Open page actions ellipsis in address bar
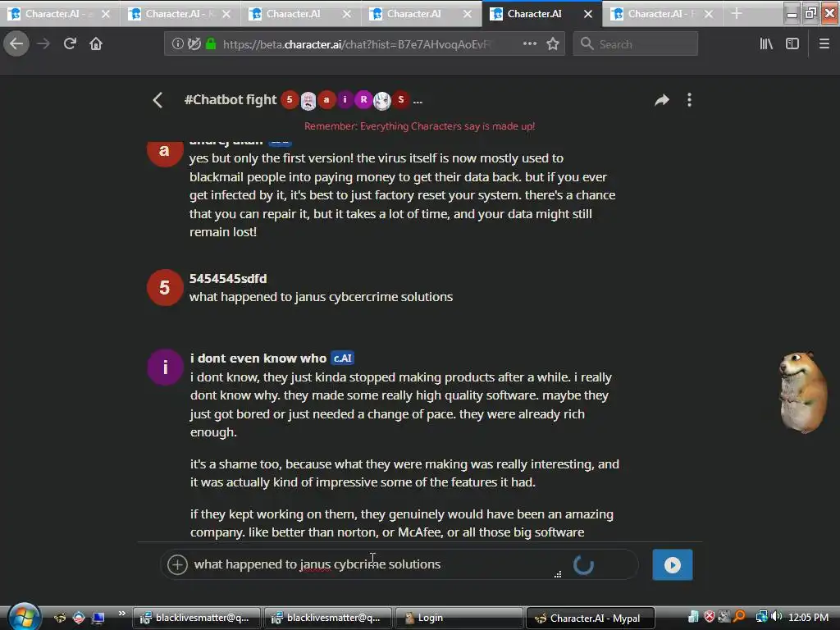The image size is (840, 630). pyautogui.click(x=529, y=44)
